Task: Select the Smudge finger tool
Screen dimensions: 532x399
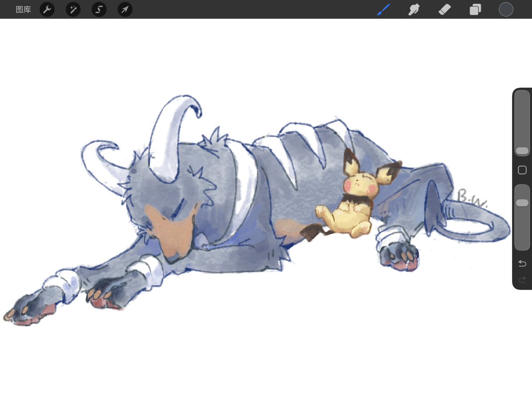Action: (x=414, y=9)
